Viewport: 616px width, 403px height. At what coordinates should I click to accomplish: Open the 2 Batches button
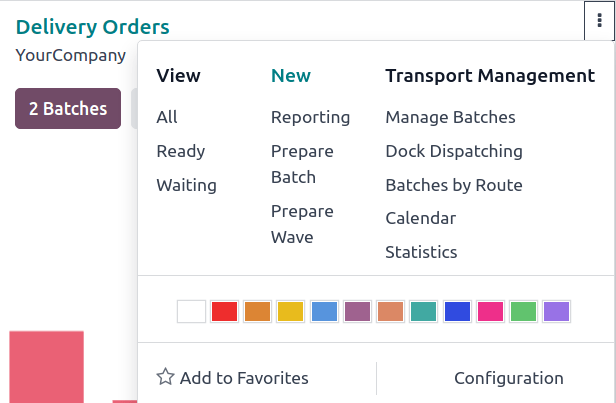pyautogui.click(x=68, y=109)
